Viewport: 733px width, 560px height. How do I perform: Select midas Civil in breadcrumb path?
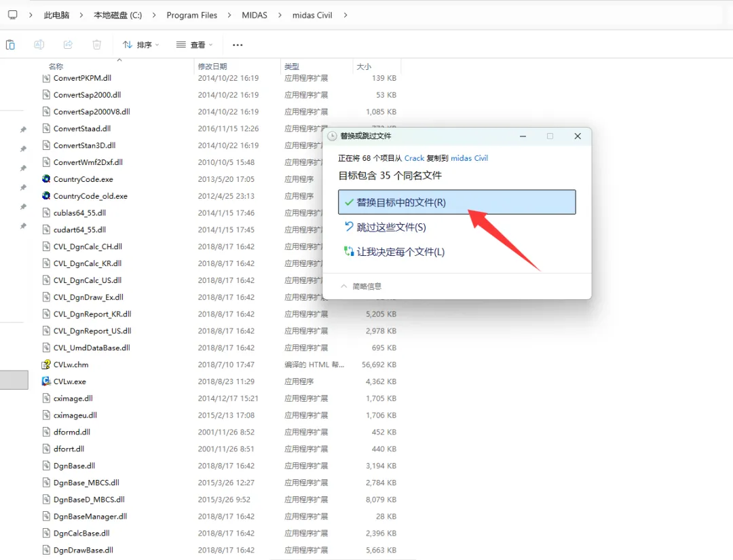coord(312,15)
